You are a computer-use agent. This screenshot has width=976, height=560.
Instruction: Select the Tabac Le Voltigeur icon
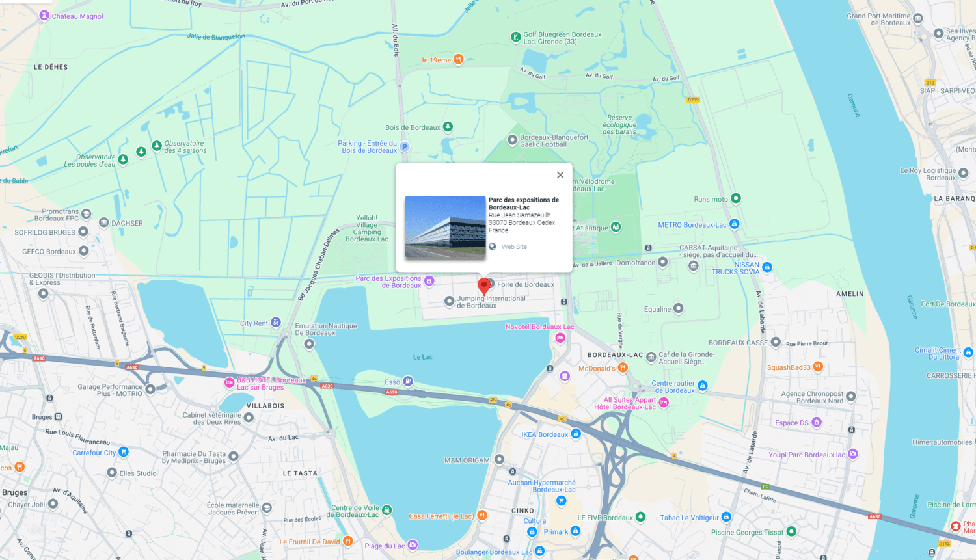click(727, 517)
